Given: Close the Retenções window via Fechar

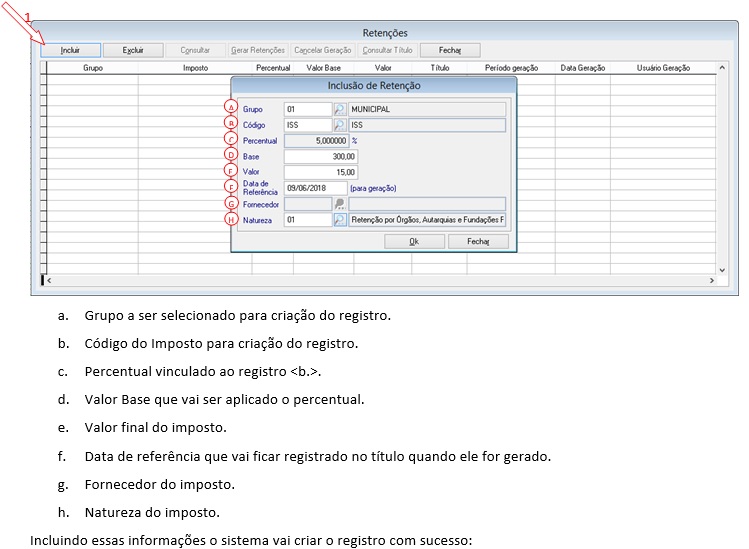Looking at the screenshot, I should click(450, 50).
